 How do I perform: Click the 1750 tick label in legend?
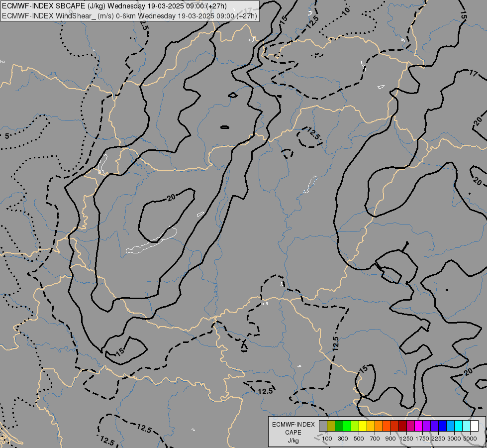click(x=422, y=439)
